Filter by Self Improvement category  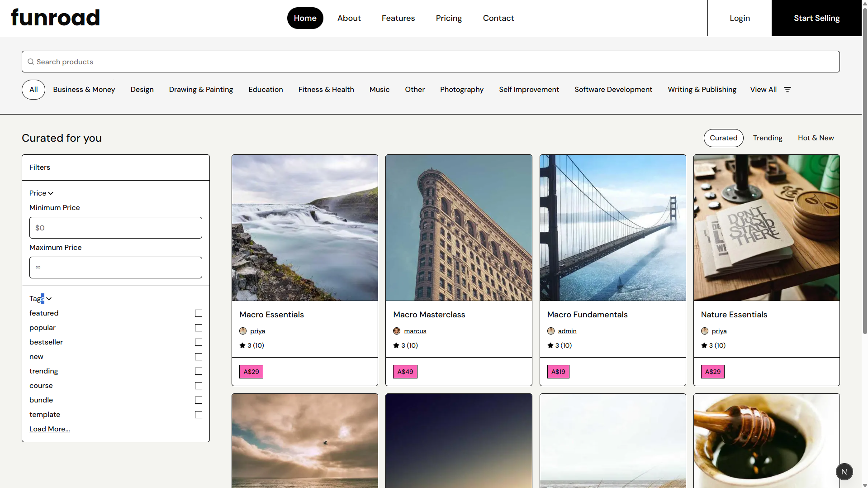tap(529, 90)
